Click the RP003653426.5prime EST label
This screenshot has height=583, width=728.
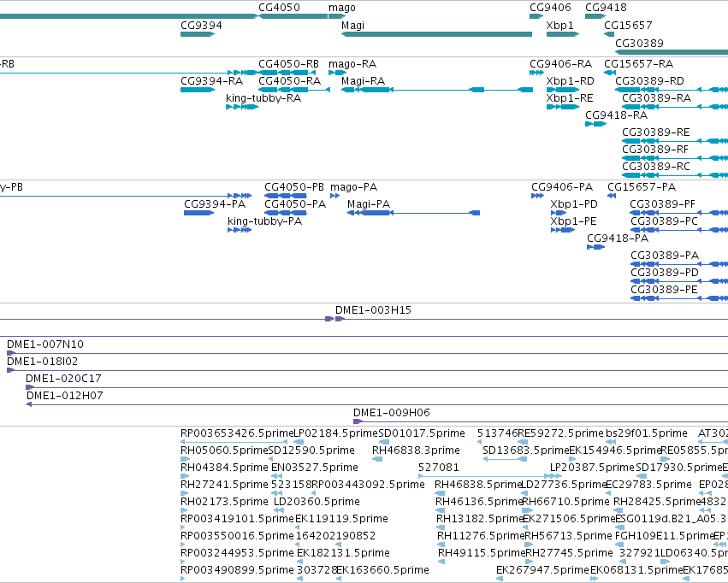(237, 433)
